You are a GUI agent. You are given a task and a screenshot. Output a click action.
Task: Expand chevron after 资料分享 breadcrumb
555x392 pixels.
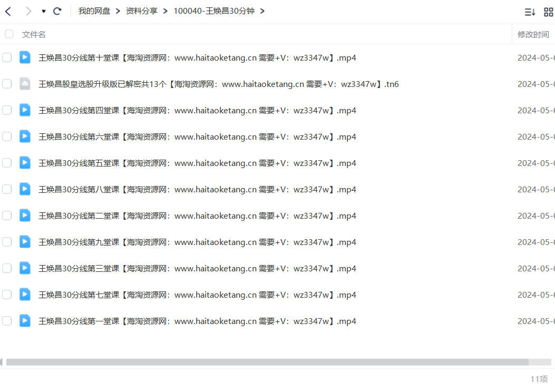[165, 11]
